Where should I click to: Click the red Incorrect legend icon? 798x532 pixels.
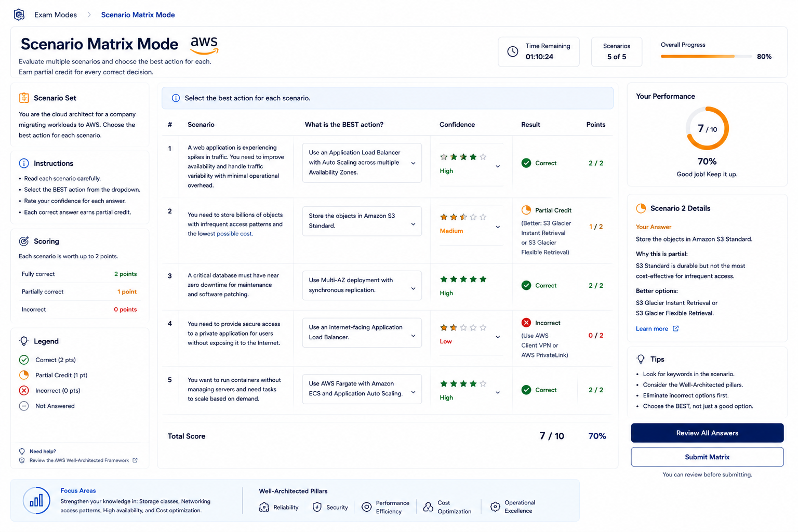coord(24,390)
